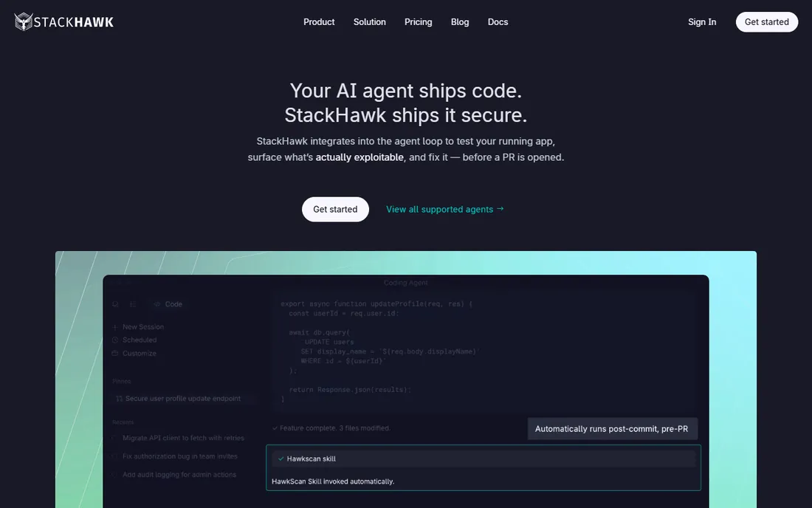This screenshot has width=812, height=508.
Task: Click the list icon beside the Code tab
Action: [133, 304]
